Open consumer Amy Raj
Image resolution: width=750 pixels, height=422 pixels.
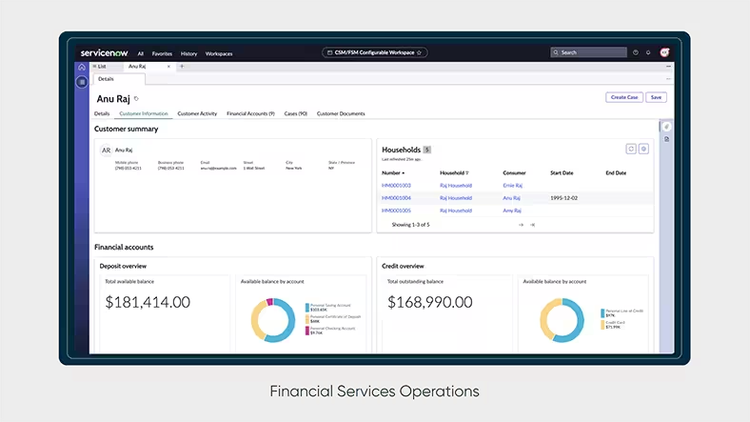click(x=512, y=211)
